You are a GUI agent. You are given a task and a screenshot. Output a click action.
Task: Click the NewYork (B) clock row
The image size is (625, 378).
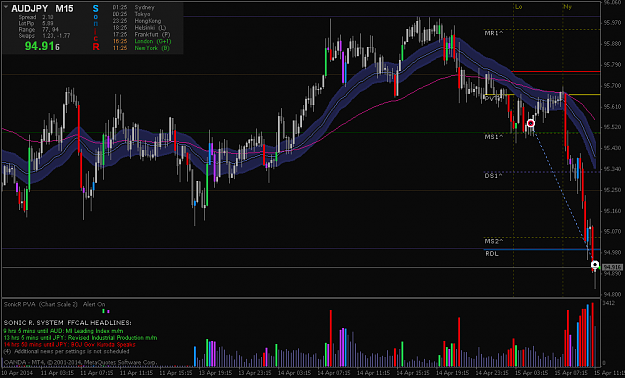(141, 48)
